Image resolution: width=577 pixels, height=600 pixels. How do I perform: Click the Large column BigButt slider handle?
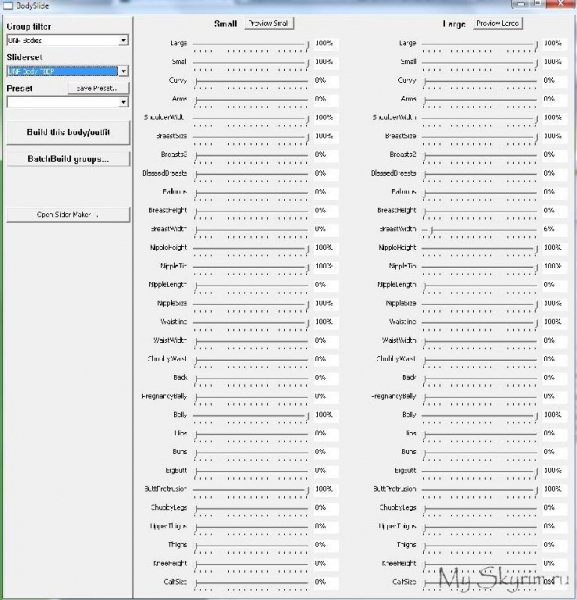pyautogui.click(x=536, y=472)
